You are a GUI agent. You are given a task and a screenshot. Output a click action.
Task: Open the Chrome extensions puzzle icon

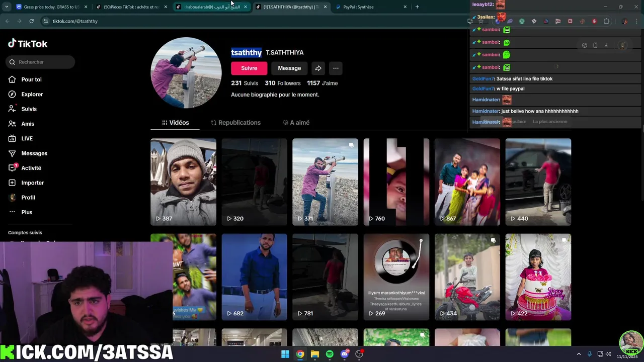tap(606, 21)
